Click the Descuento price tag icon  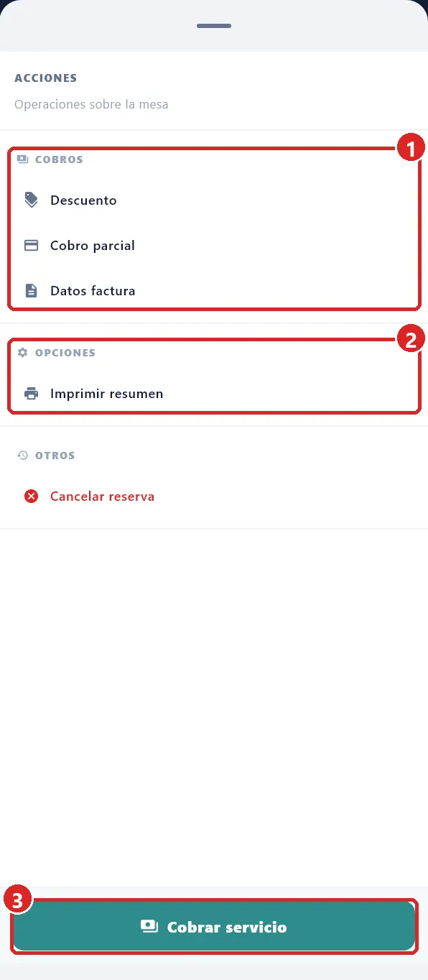click(31, 200)
